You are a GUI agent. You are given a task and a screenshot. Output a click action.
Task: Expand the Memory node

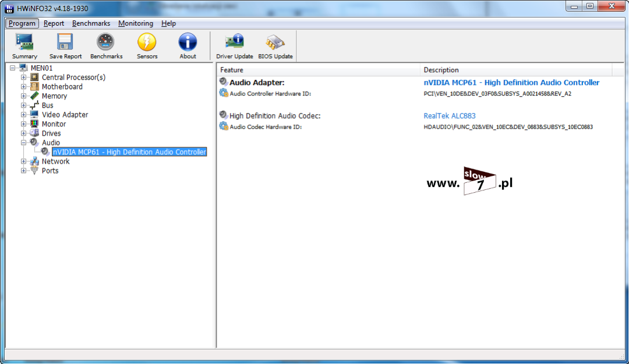tap(23, 96)
